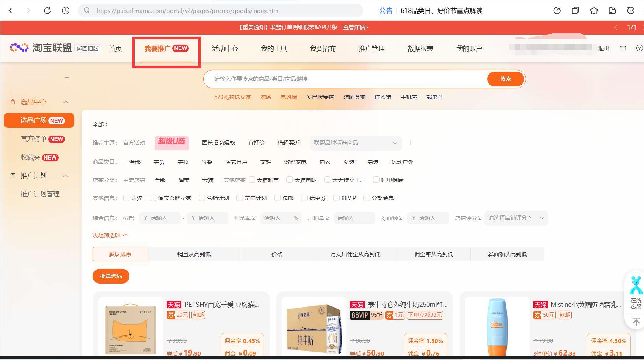Click search magnifier in address bar
Viewport: 644px width, 360px height.
coord(87,10)
